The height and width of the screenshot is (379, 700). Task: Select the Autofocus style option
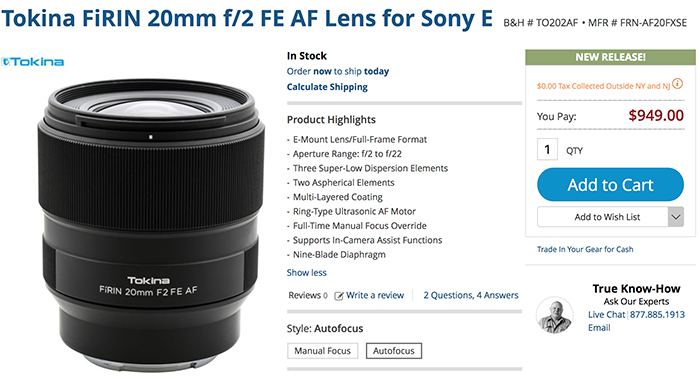coord(394,351)
